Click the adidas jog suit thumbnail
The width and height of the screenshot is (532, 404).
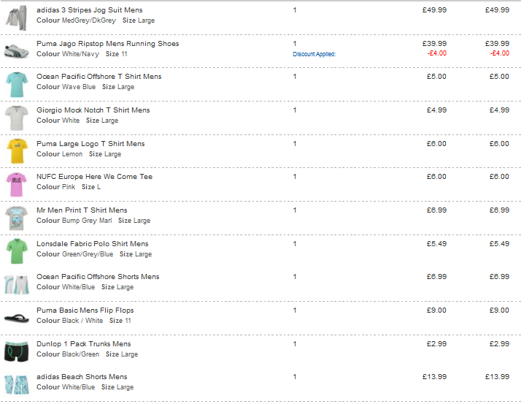16,18
